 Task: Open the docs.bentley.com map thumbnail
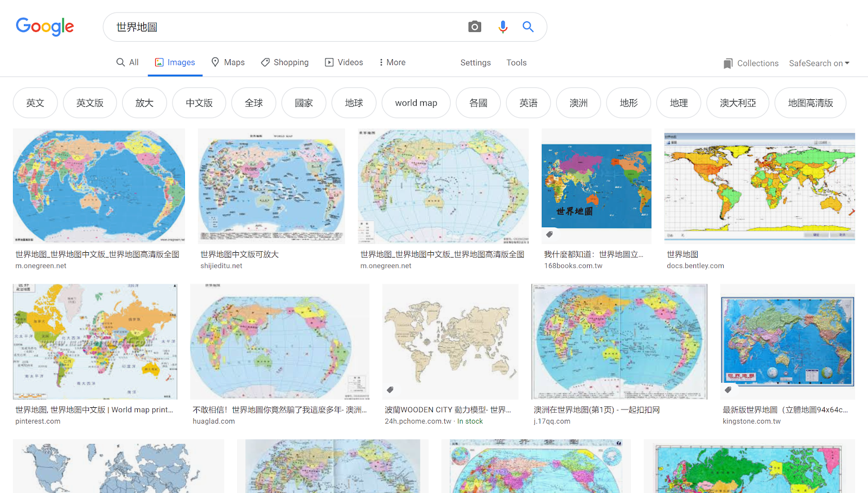click(759, 186)
